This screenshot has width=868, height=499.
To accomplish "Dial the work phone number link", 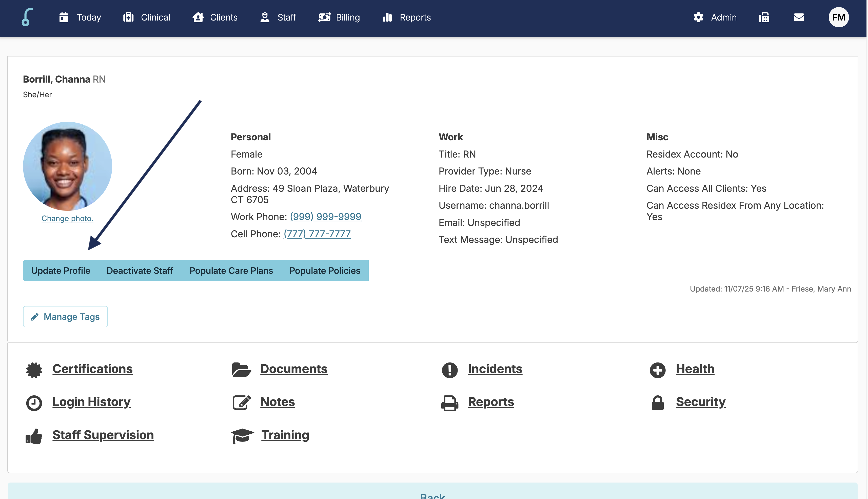I will [325, 217].
